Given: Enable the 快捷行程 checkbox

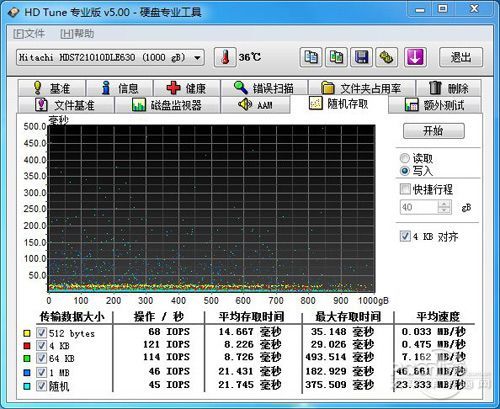Looking at the screenshot, I should 405,189.
